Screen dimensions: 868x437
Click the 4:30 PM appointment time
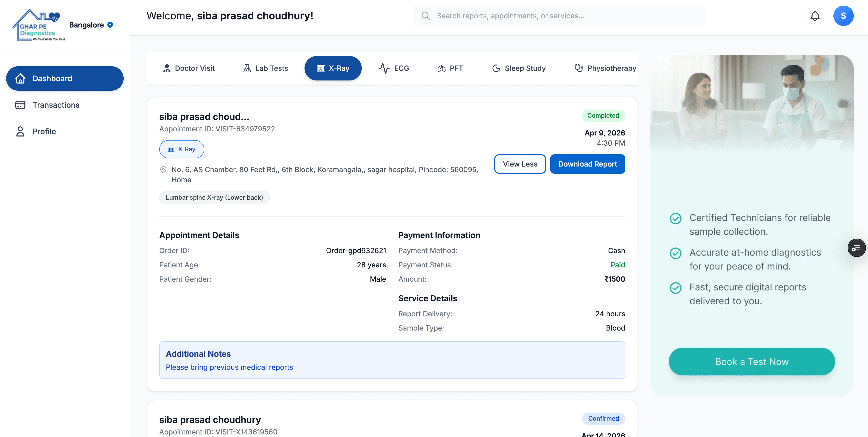[x=611, y=143]
